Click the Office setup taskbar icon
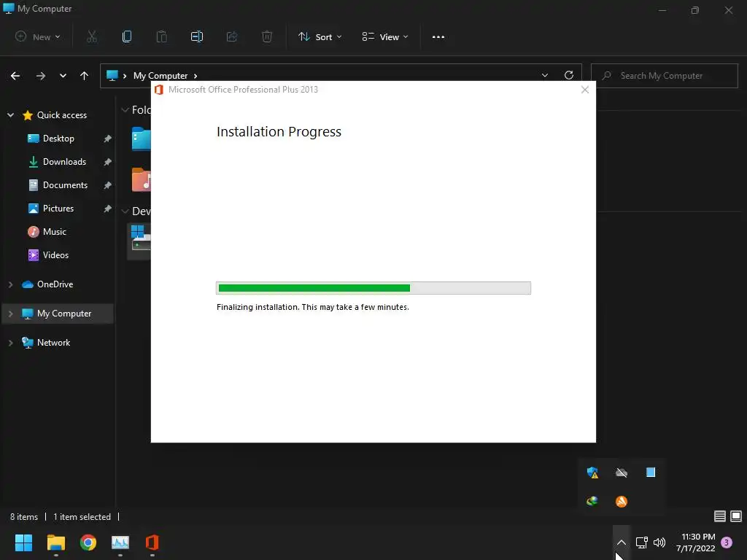The width and height of the screenshot is (747, 560). coord(152,542)
